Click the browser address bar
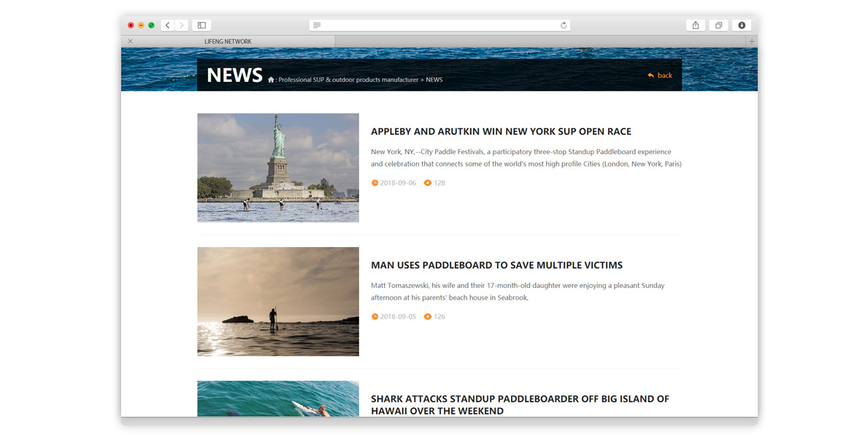This screenshot has width=868, height=445. point(439,25)
